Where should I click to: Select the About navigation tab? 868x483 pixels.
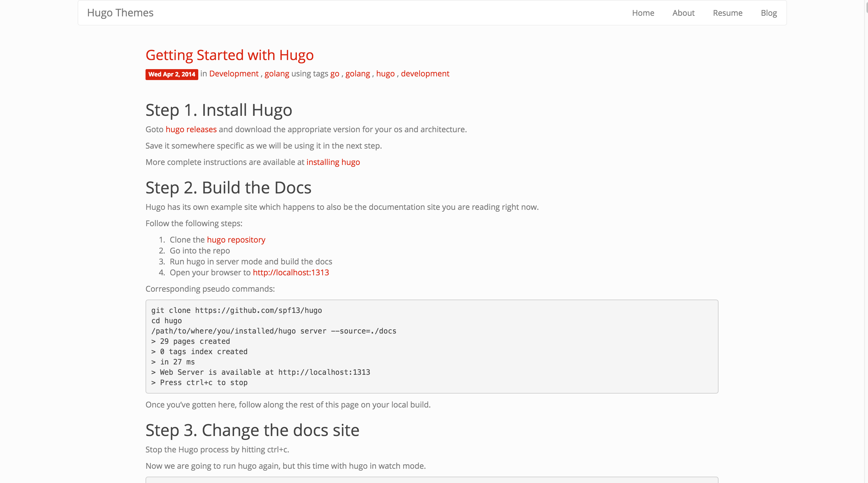pos(683,12)
